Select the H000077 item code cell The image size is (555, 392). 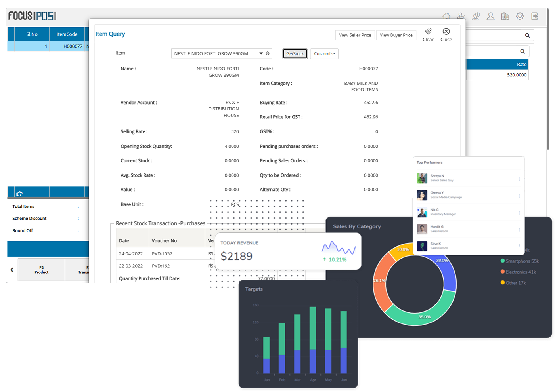(x=67, y=46)
